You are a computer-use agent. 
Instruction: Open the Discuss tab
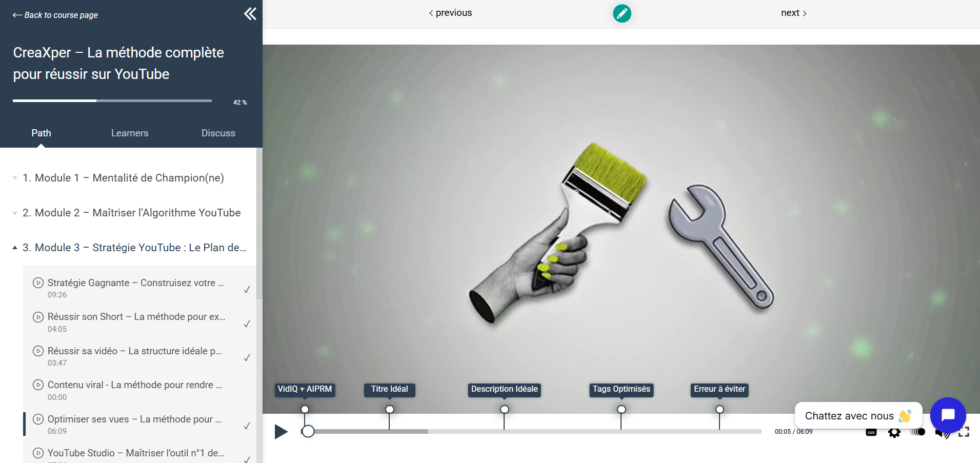pos(218,133)
